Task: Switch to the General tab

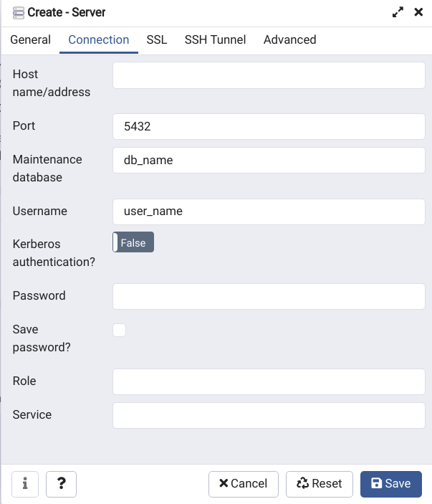Action: [31, 40]
